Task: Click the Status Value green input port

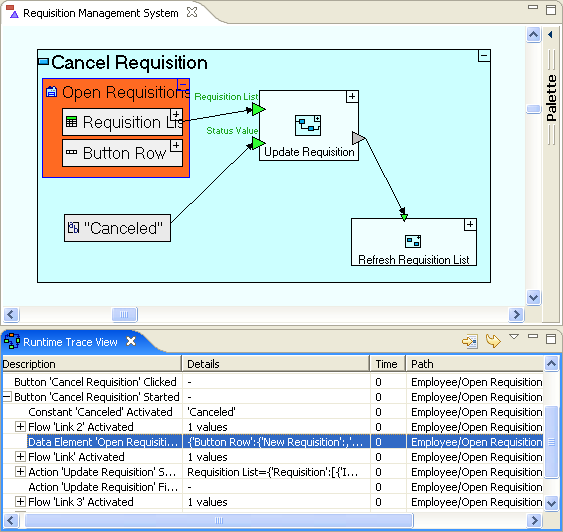Action: pos(259,143)
